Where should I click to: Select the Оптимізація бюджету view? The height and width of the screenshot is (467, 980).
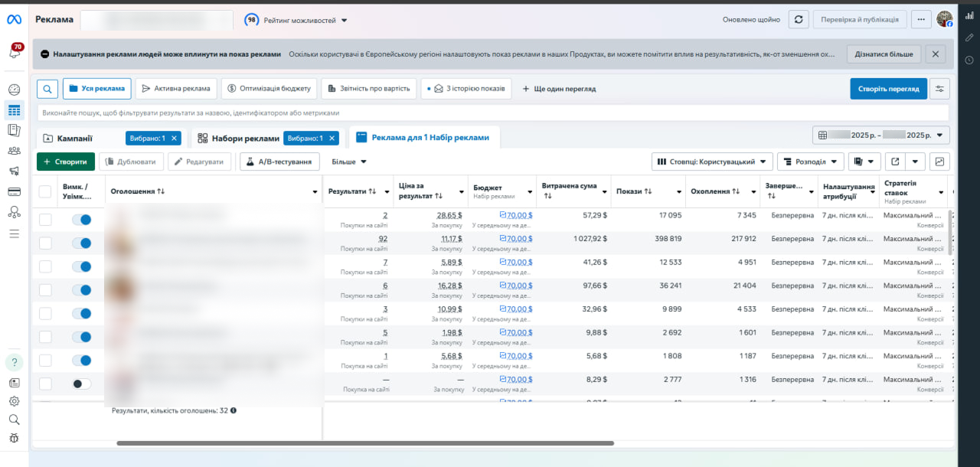click(269, 89)
